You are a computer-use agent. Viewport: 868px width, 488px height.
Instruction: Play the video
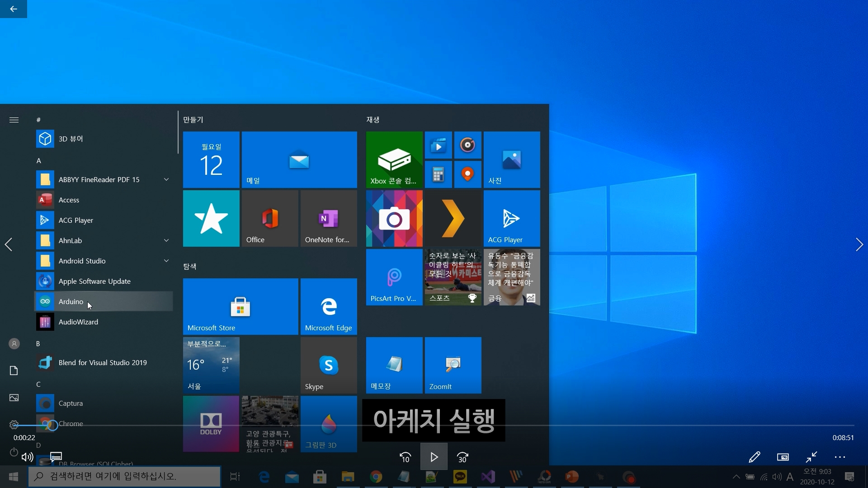click(434, 457)
